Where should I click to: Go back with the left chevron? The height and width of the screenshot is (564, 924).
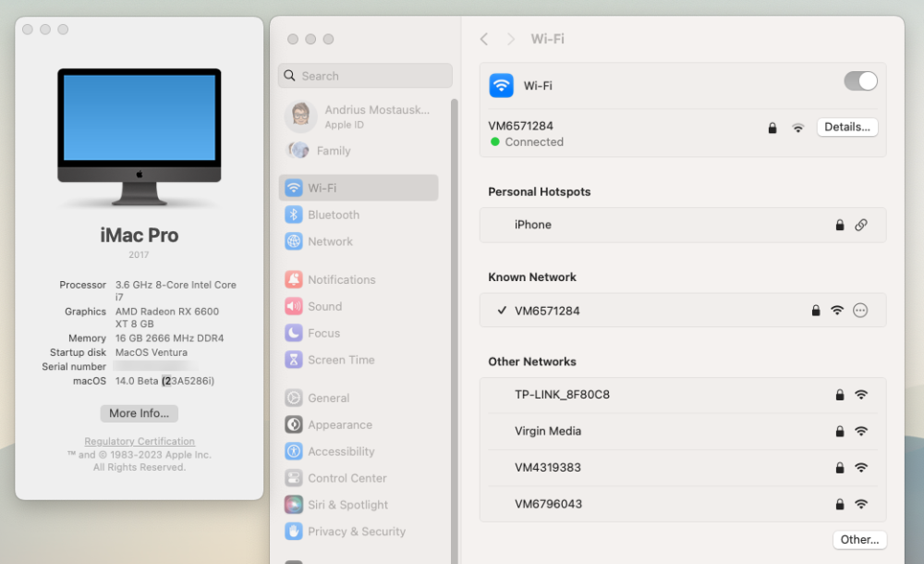[484, 39]
